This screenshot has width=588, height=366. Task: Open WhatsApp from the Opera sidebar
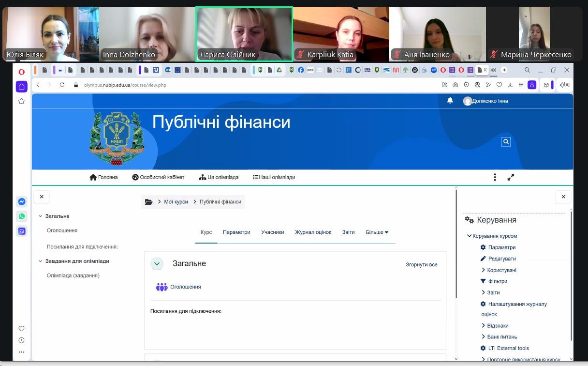point(22,216)
